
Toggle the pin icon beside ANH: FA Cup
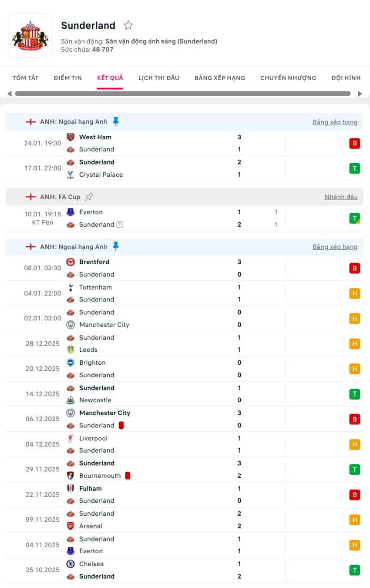[89, 196]
